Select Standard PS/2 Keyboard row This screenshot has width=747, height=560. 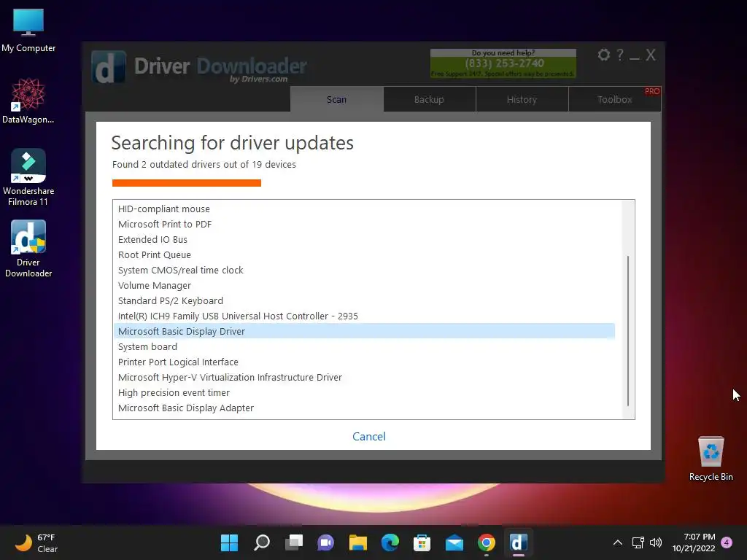(x=365, y=300)
